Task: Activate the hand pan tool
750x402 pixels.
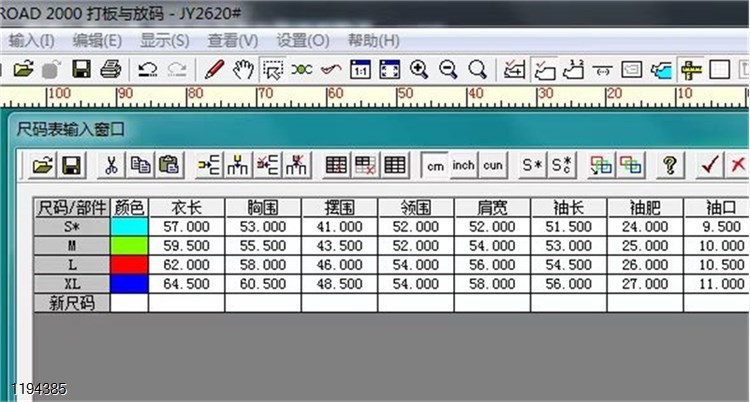Action: (x=242, y=69)
